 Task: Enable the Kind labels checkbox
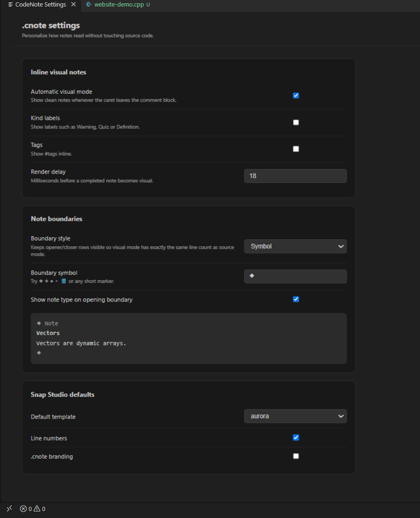(296, 122)
